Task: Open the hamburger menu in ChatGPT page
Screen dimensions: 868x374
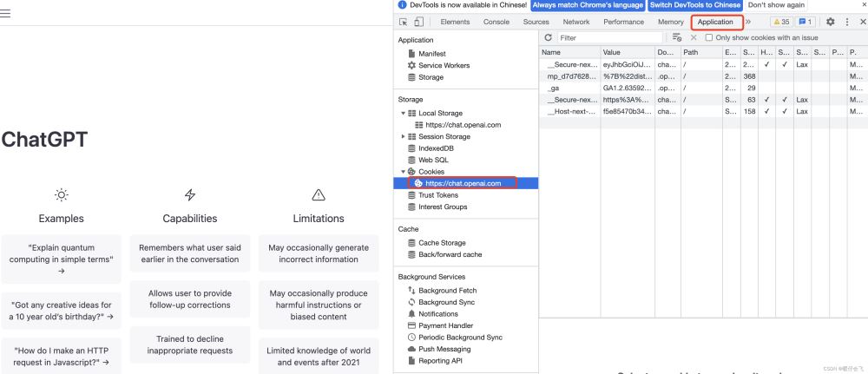Action: 5,13
